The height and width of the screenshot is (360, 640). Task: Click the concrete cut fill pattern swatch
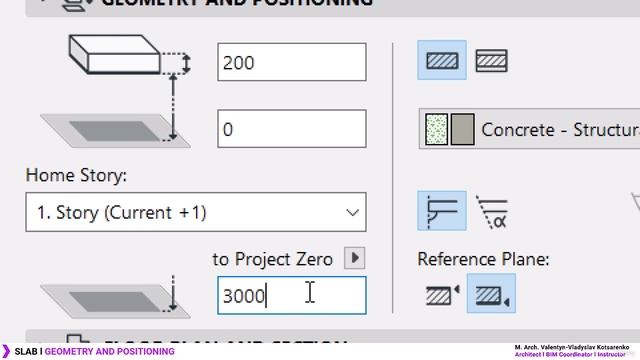tap(436, 130)
